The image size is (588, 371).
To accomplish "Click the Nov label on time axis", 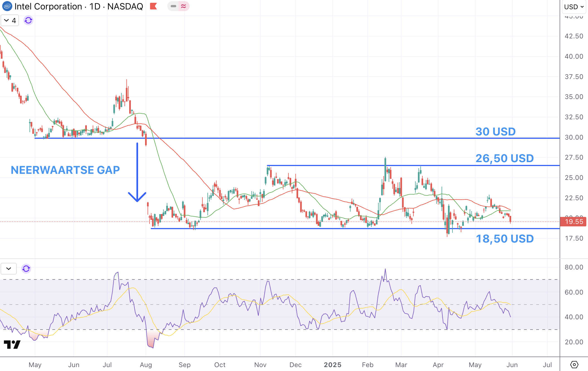I will pyautogui.click(x=260, y=365).
